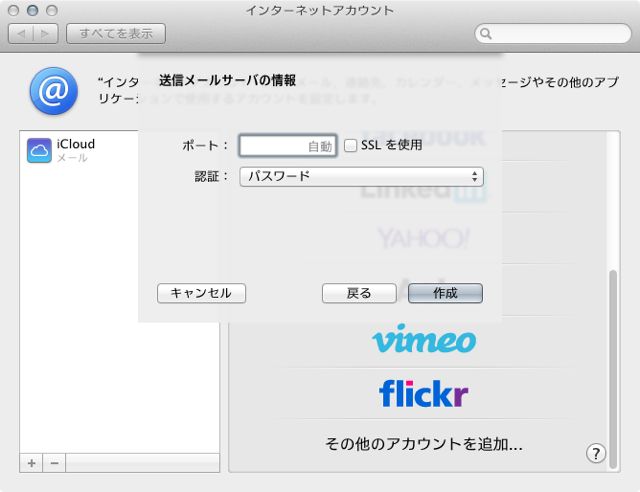The width and height of the screenshot is (640, 492).
Task: Go forward with the right arrow button
Action: click(45, 33)
